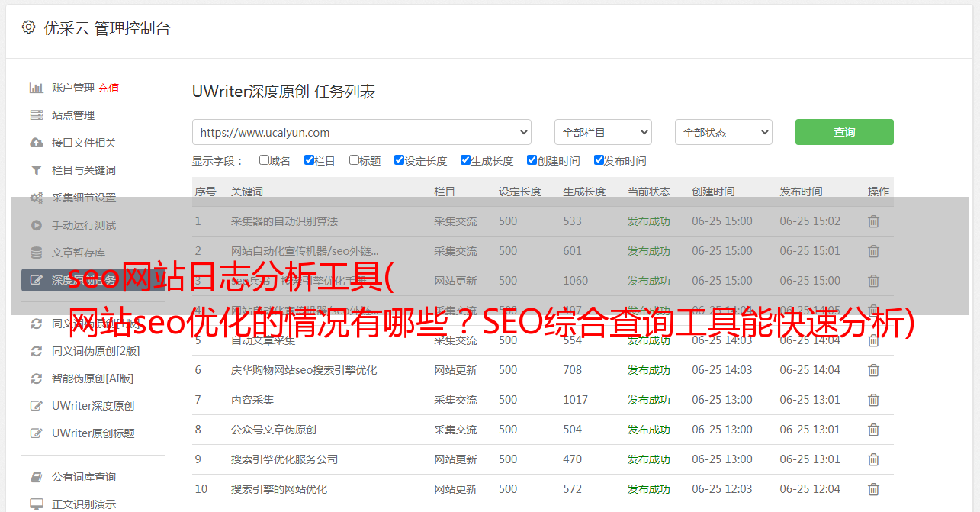
Task: Click the book icon for 公有词库查询
Action: tap(36, 477)
